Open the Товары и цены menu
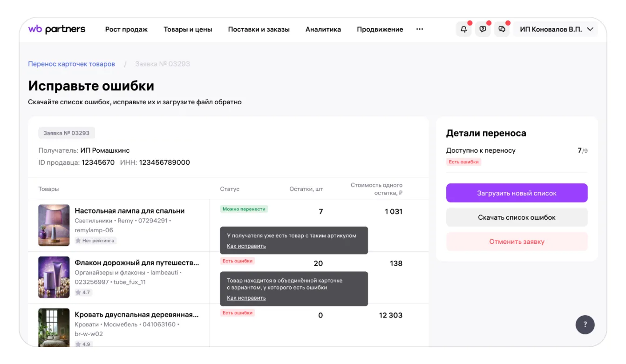The image size is (626, 364). [x=188, y=29]
